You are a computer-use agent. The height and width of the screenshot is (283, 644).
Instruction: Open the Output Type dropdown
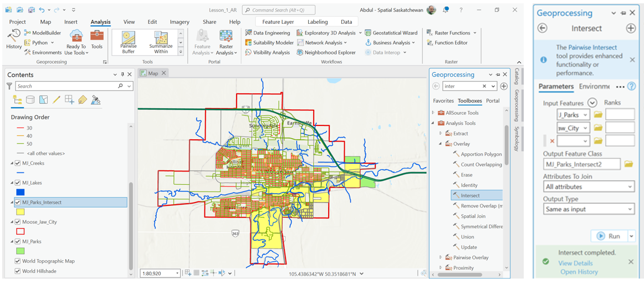589,209
